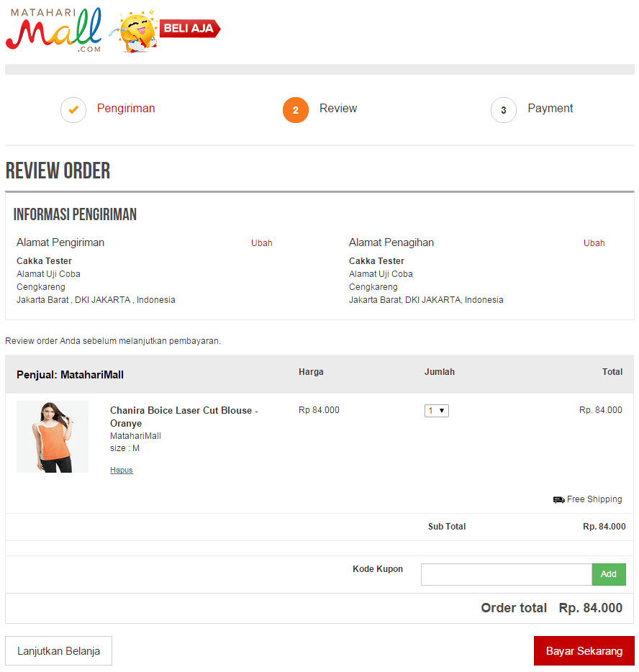Screen dimensions: 639x672
Task: Go to the Pengiriman step label
Action: pyautogui.click(x=126, y=109)
